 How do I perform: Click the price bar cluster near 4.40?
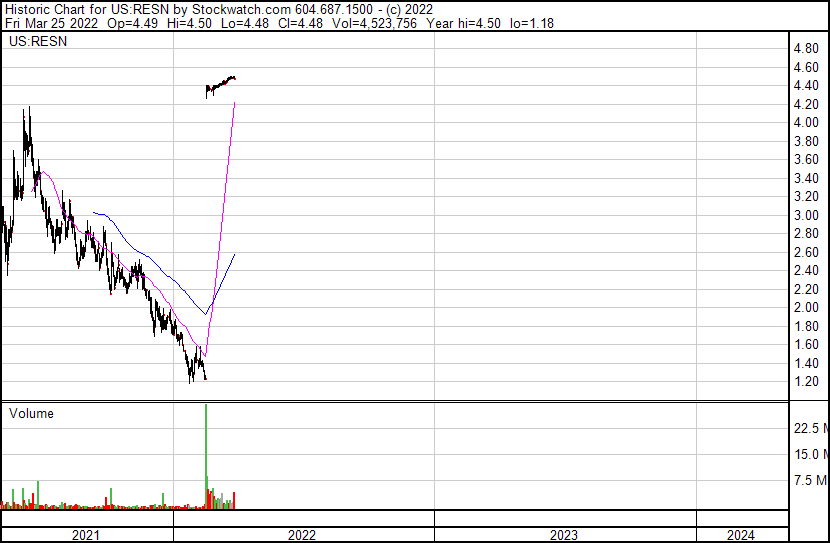220,86
